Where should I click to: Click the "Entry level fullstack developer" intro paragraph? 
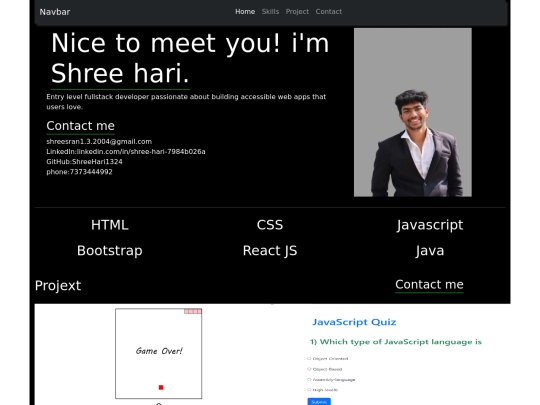point(186,102)
